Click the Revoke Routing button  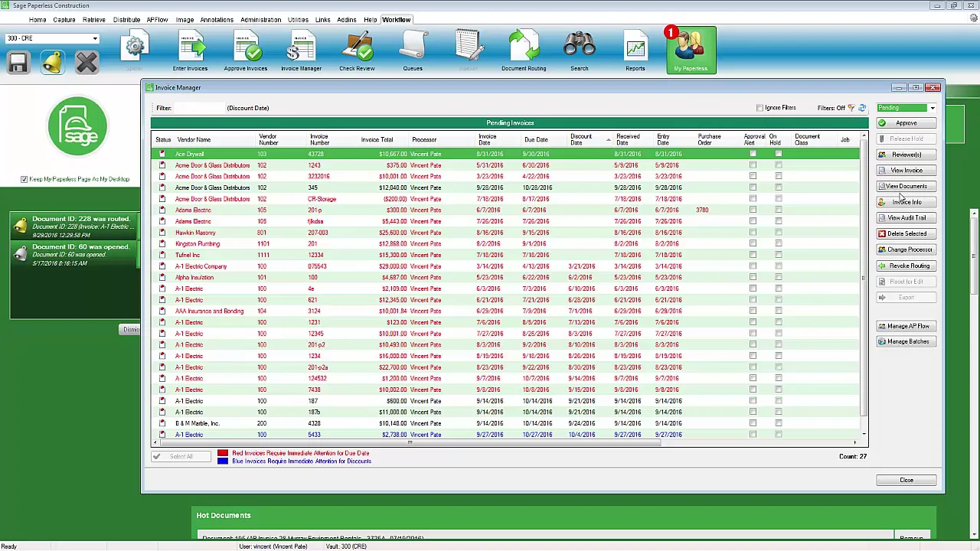point(906,266)
